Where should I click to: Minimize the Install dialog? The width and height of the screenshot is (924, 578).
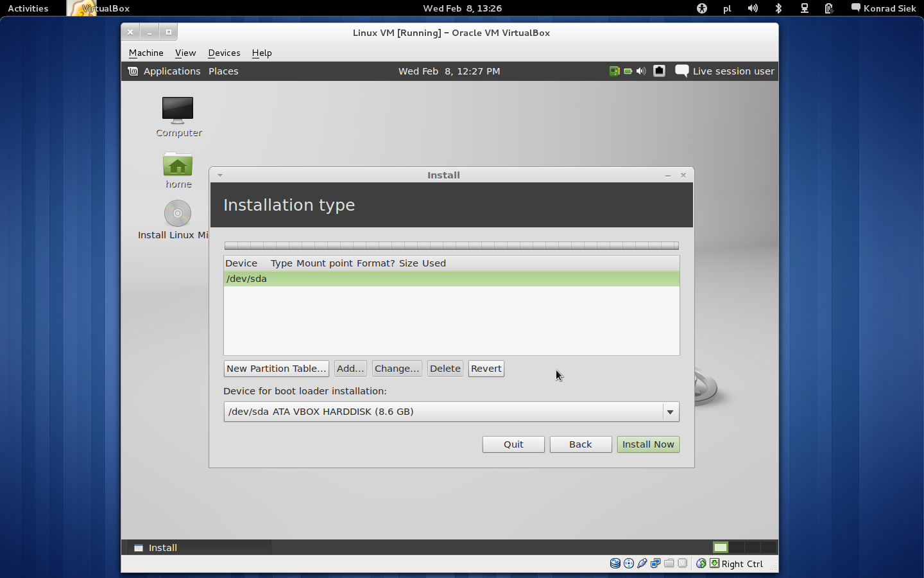668,175
